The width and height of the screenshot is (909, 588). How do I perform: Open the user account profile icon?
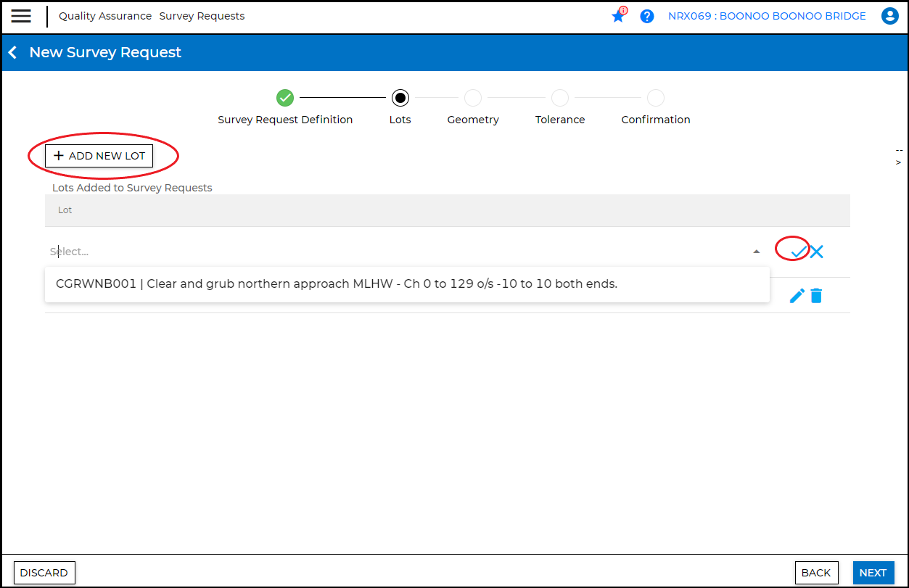coord(889,16)
